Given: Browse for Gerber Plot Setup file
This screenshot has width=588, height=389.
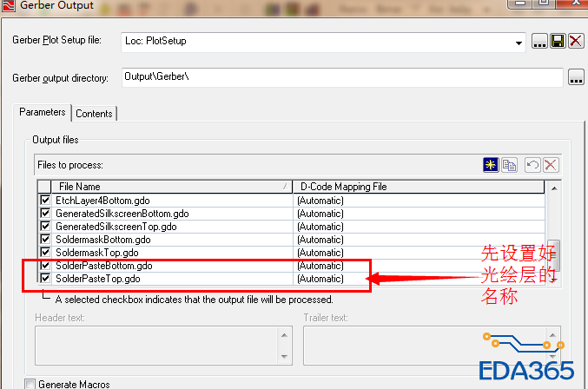Looking at the screenshot, I should click(539, 41).
